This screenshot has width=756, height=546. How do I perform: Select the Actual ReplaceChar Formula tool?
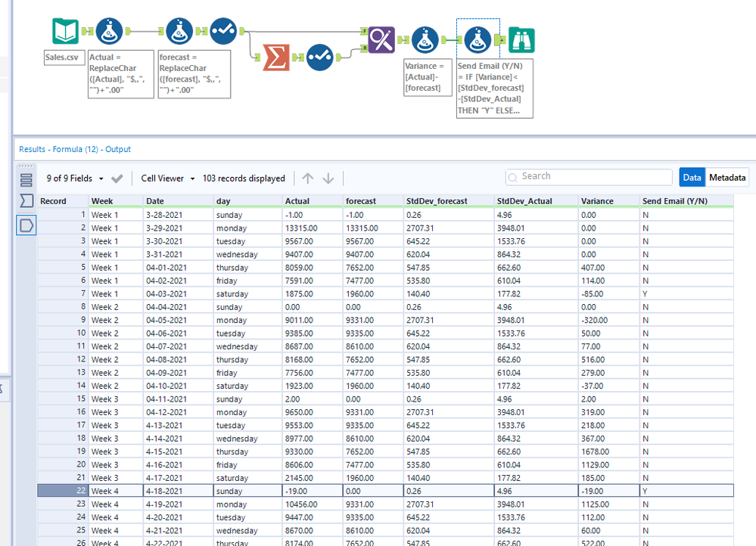point(110,31)
